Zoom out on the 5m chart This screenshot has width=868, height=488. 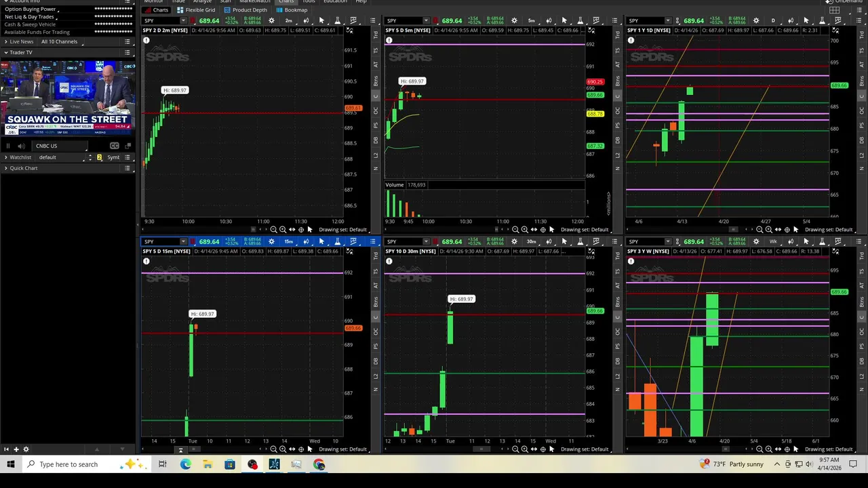tap(515, 230)
